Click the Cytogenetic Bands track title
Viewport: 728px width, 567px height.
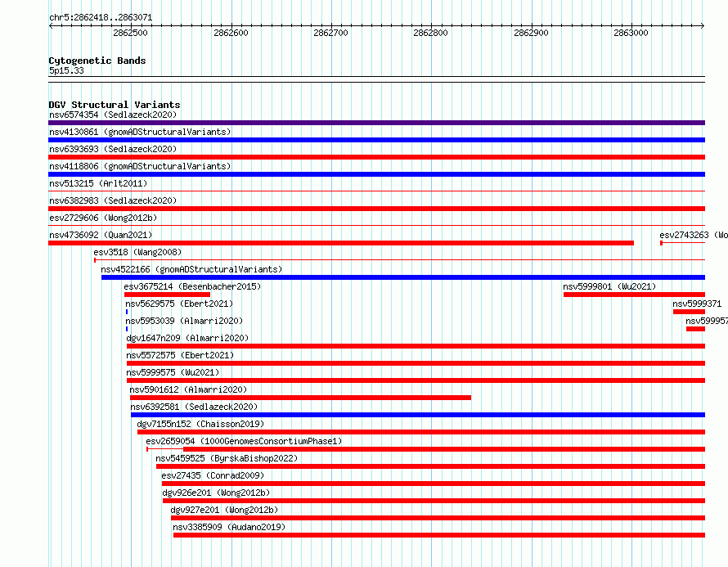click(x=97, y=61)
